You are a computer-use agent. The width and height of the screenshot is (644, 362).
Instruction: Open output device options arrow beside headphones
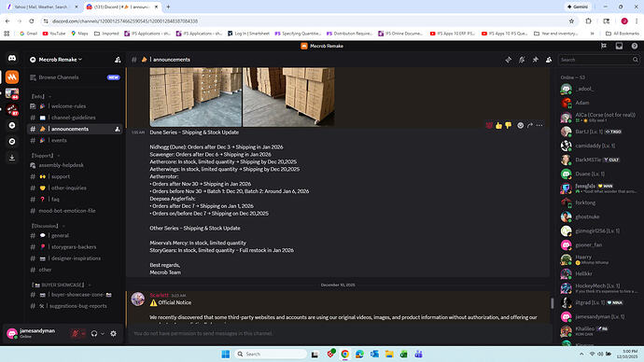103,334
